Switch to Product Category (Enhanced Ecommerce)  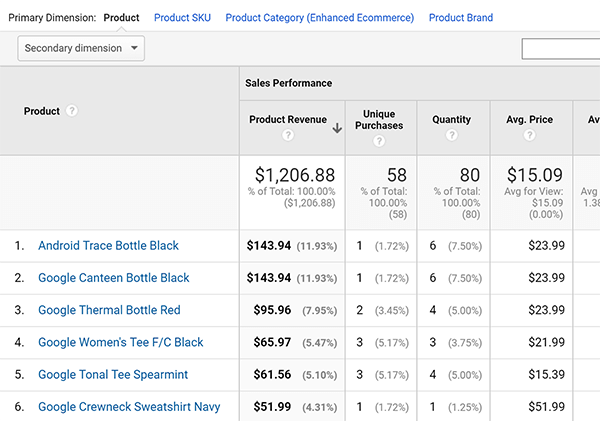(320, 18)
